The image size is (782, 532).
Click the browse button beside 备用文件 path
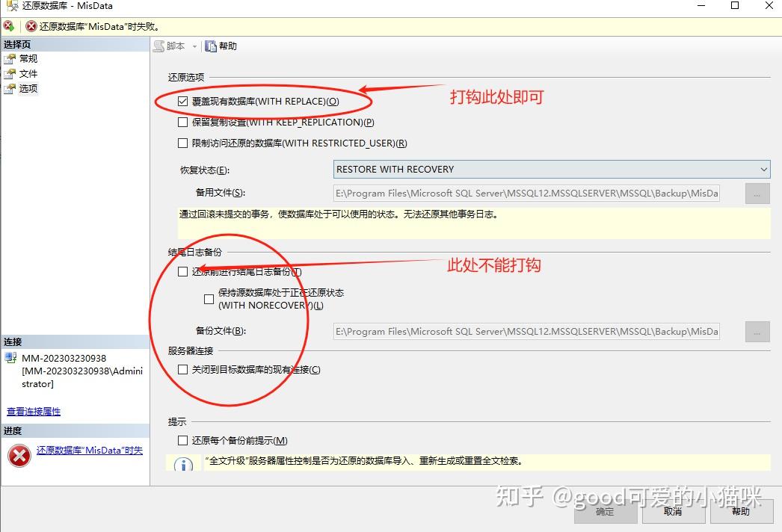[x=757, y=193]
